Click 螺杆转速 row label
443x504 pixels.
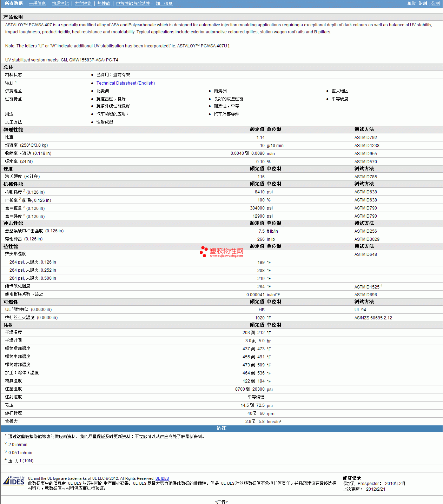[13, 413]
